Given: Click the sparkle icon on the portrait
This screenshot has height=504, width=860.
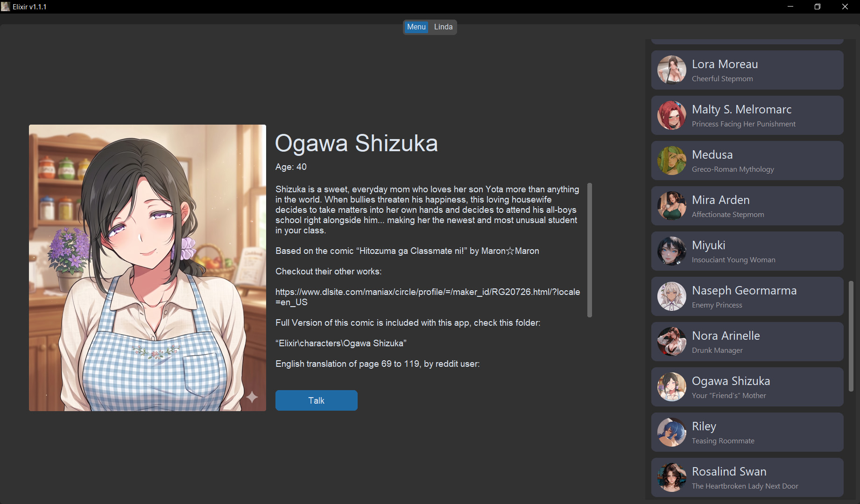Looking at the screenshot, I should pos(252,397).
